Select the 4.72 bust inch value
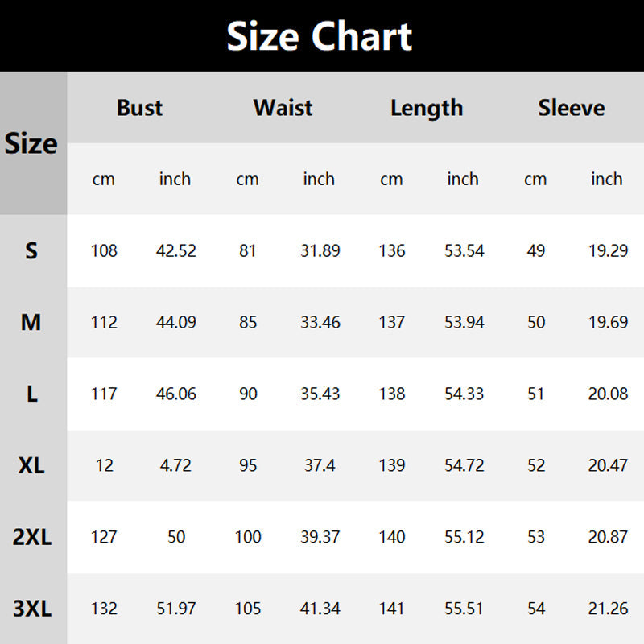Screen dimensions: 644x644 click(175, 466)
